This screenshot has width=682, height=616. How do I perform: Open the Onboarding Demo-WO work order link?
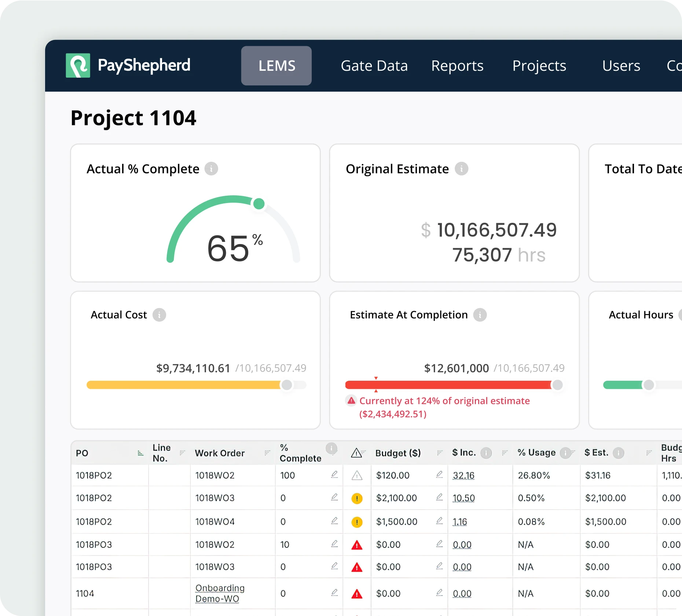[x=219, y=593]
